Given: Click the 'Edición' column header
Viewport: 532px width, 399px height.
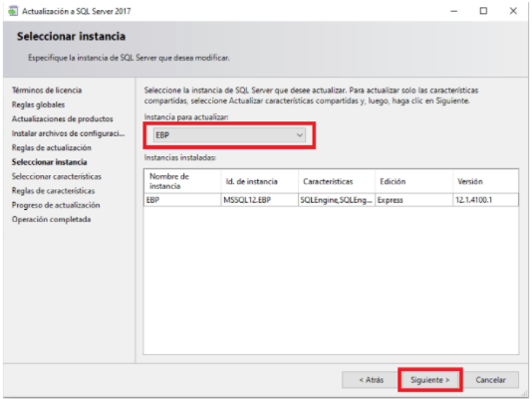Looking at the screenshot, I should tap(413, 181).
